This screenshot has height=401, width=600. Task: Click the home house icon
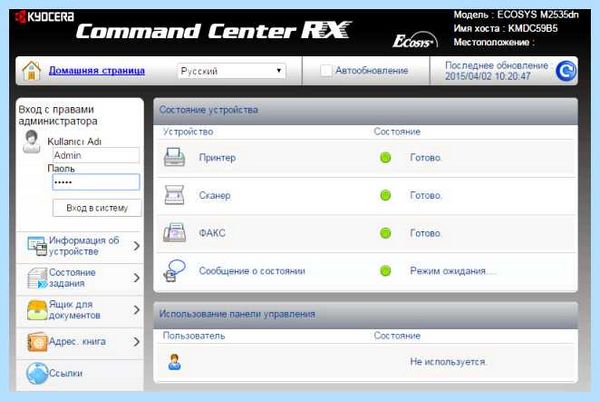pos(31,71)
